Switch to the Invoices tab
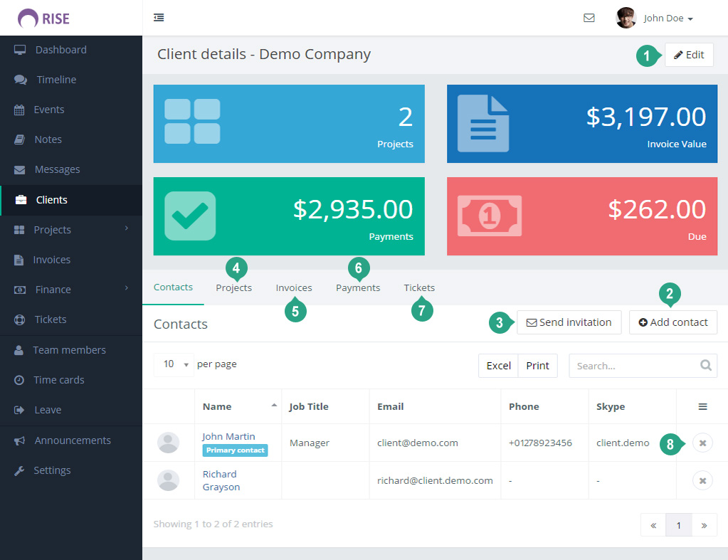 [294, 288]
